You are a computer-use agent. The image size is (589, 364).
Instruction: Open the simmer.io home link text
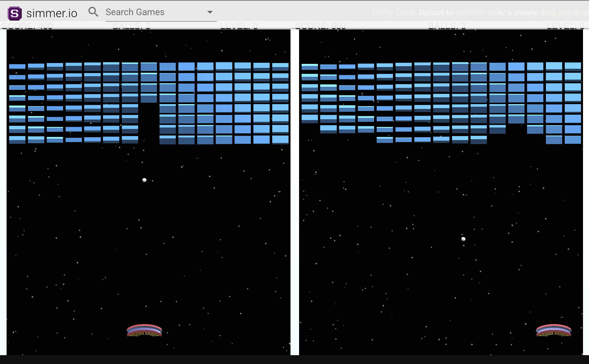pos(52,13)
